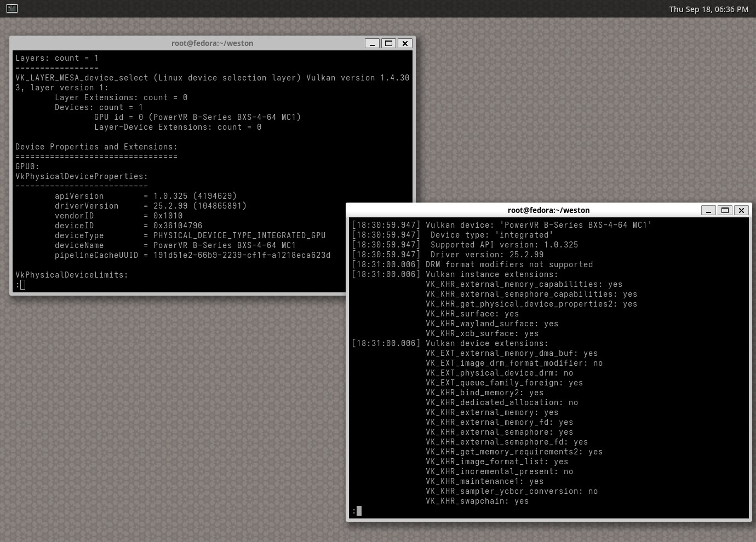The width and height of the screenshot is (756, 542).
Task: Click the VK_KHR_swapchain: yes line
Action: (x=477, y=501)
